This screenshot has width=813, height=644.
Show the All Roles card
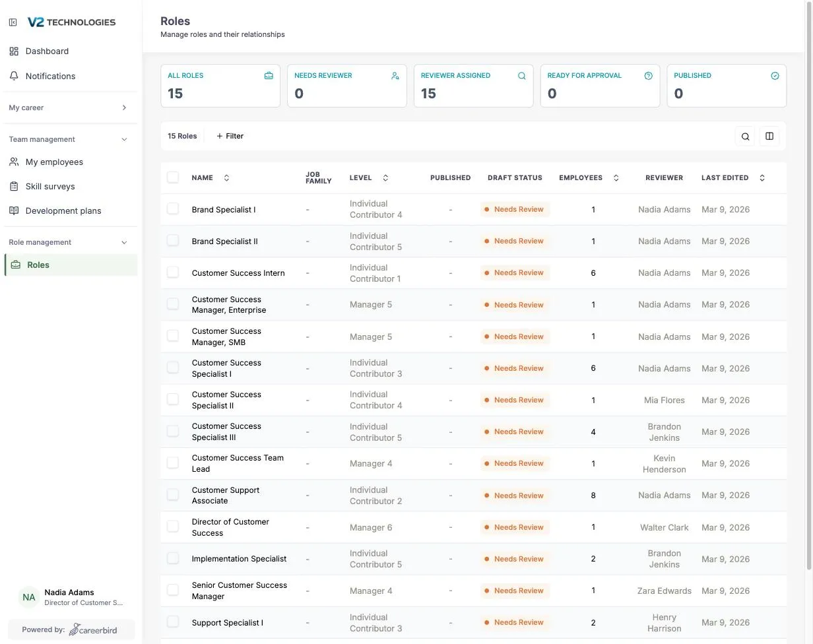point(220,86)
